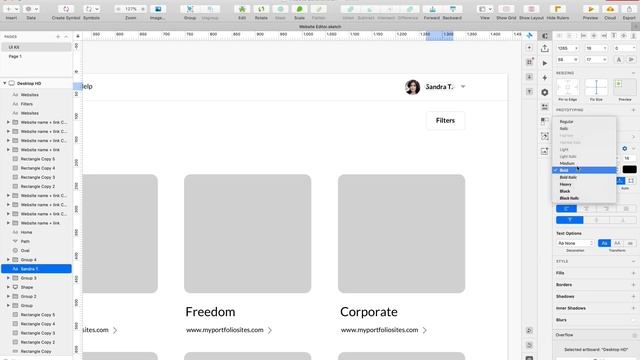
Task: Expand the Group 4 layer
Action: click(x=8, y=260)
